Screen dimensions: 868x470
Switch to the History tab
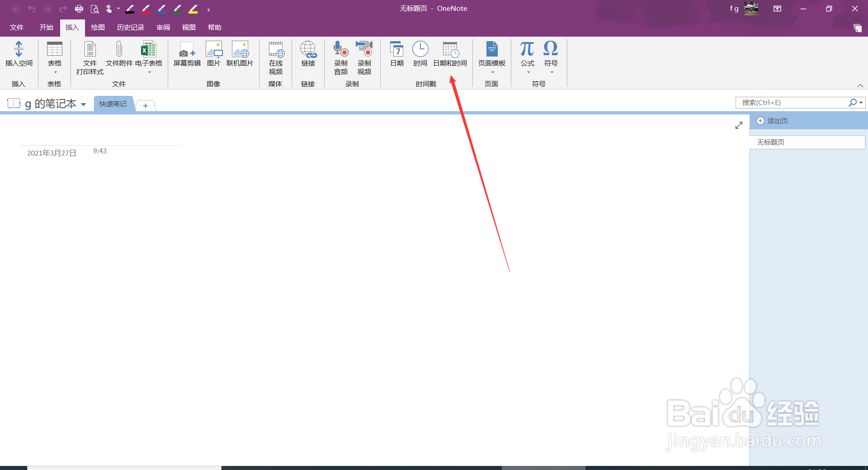(130, 28)
